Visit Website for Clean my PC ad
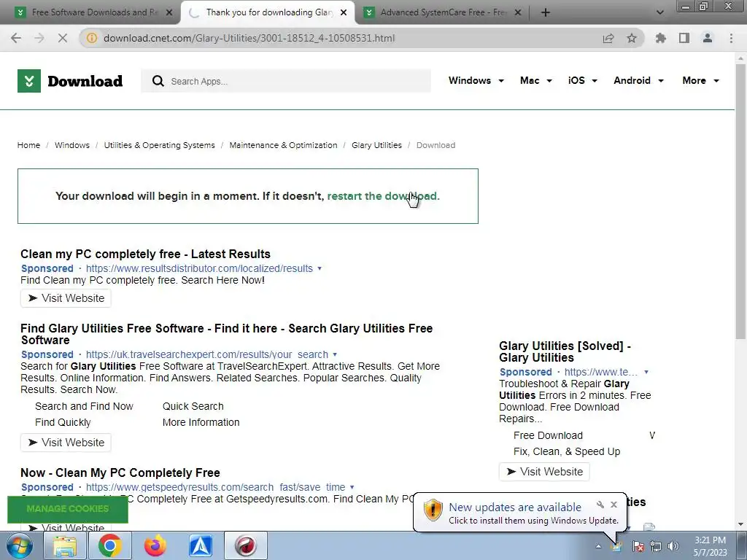This screenshot has height=560, width=747. [66, 298]
